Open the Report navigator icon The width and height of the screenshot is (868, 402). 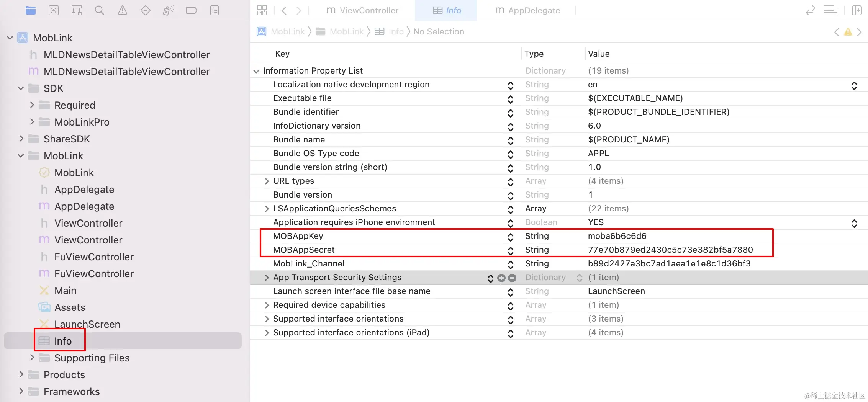[215, 10]
